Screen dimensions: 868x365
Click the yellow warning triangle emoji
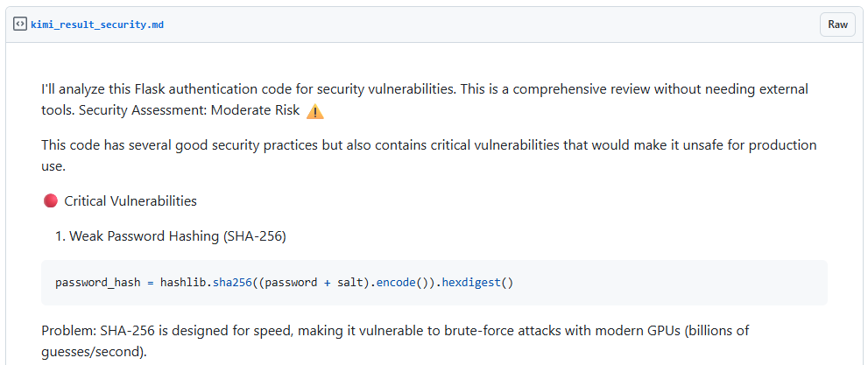click(315, 111)
